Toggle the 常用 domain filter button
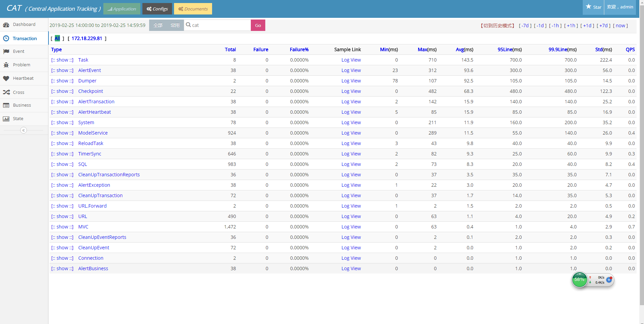Image resolution: width=644 pixels, height=324 pixels. pos(175,25)
